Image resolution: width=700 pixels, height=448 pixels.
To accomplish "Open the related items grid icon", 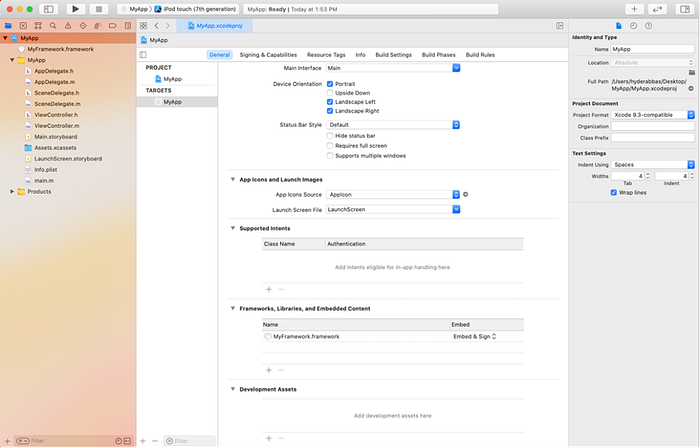I will tap(143, 26).
